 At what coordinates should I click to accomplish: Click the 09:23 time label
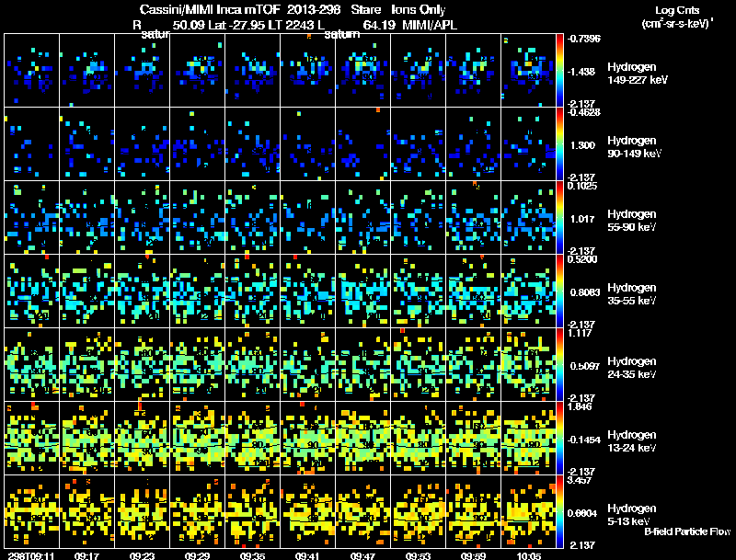coord(142,555)
